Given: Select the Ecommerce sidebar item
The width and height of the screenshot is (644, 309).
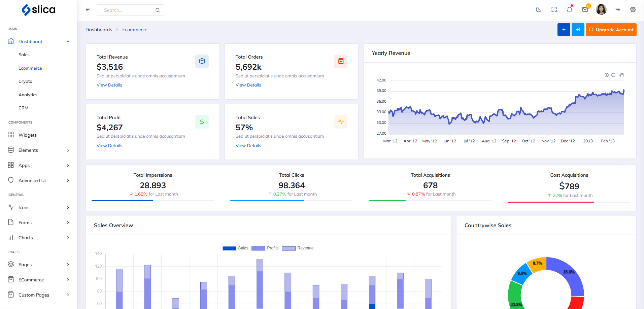Looking at the screenshot, I should (x=30, y=68).
